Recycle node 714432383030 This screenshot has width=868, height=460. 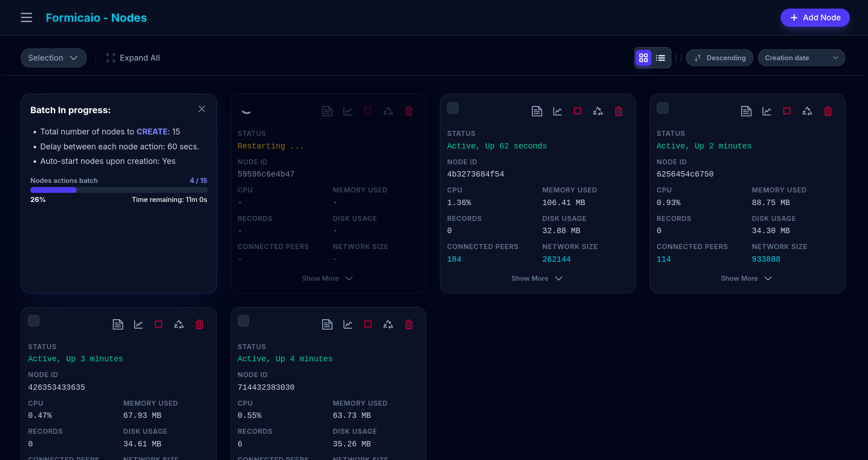point(388,325)
